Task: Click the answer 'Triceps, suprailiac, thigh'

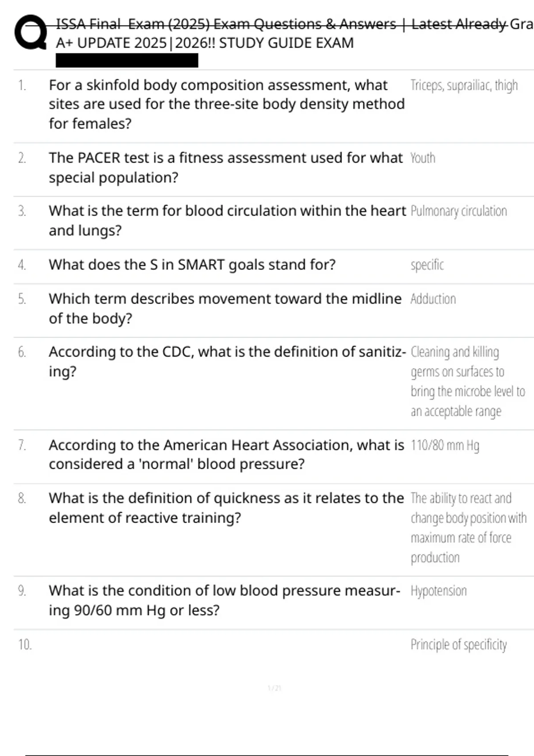Action: [x=464, y=85]
